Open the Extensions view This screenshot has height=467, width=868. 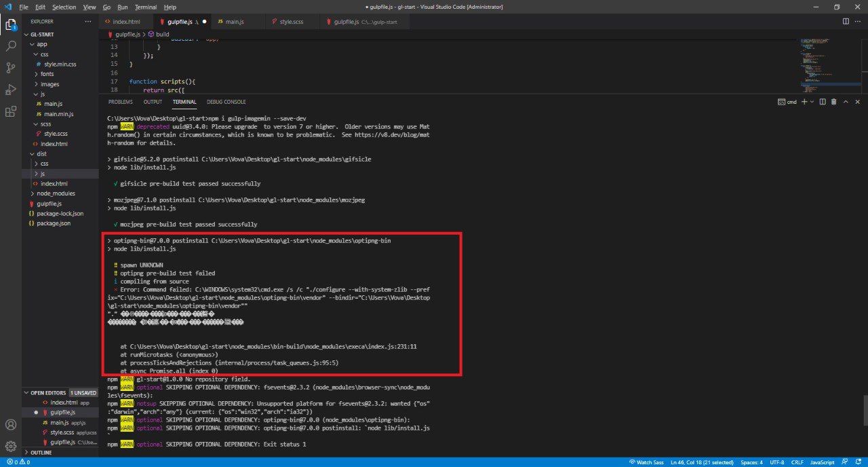[x=11, y=111]
